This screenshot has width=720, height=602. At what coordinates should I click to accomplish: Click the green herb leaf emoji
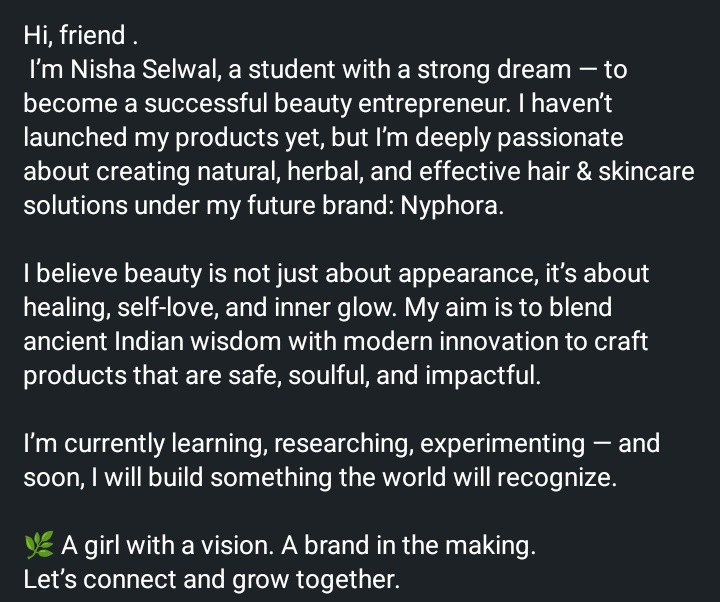click(39, 546)
